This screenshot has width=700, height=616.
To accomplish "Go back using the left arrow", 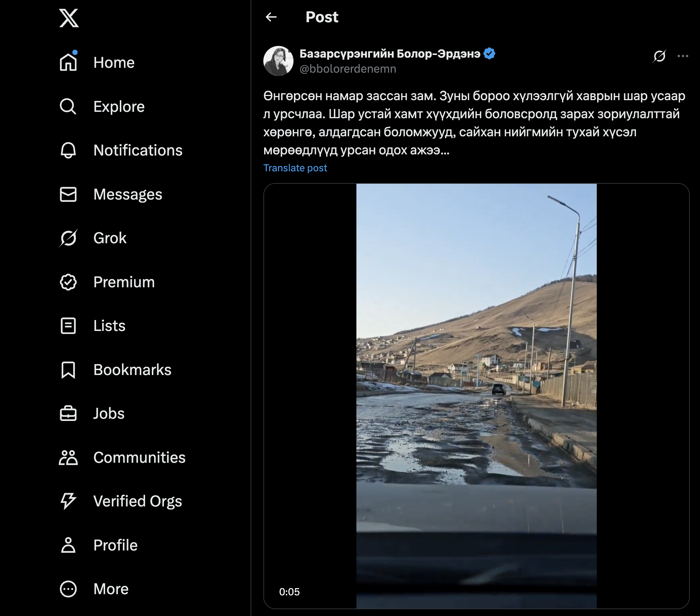I will coord(271,17).
